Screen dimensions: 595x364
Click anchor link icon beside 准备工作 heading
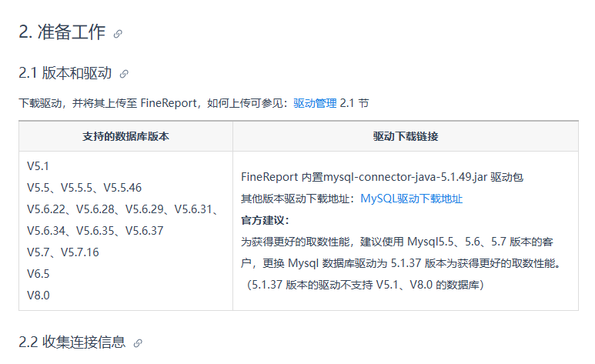(x=118, y=34)
